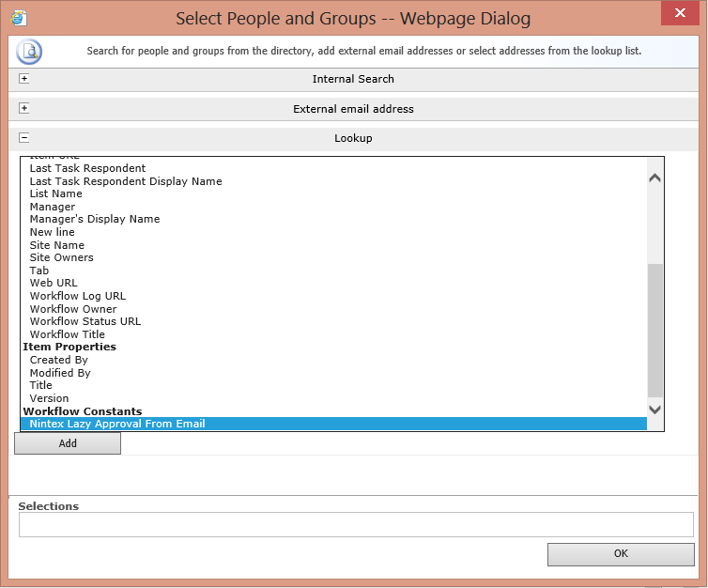Expand the Internal Search section
The height and width of the screenshot is (588, 708).
(x=23, y=79)
